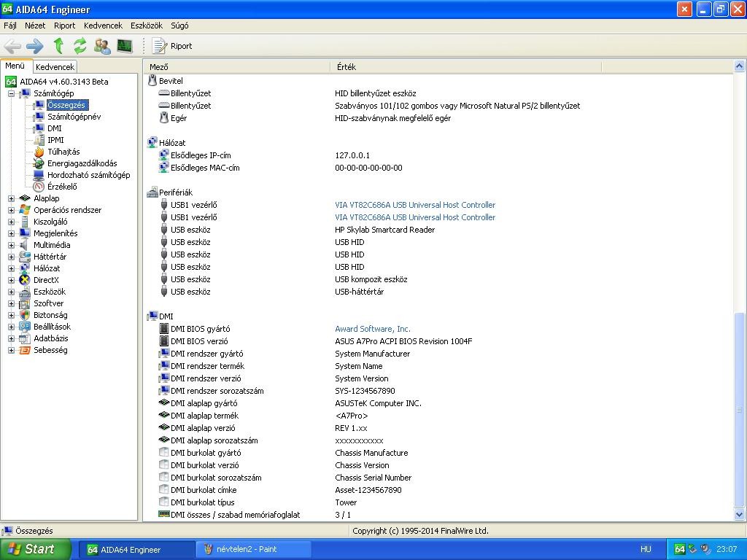This screenshot has height=560, width=747.
Task: Click the Mező column header
Action: pos(237,67)
